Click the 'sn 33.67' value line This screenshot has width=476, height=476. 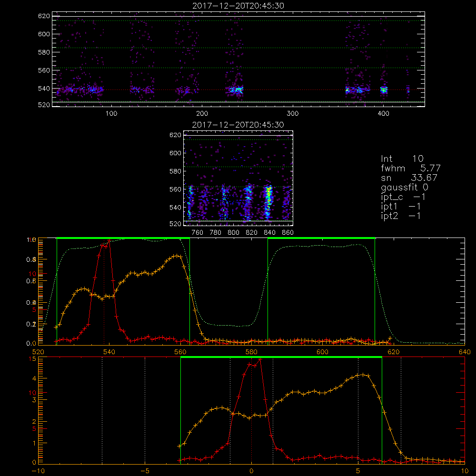(409, 178)
